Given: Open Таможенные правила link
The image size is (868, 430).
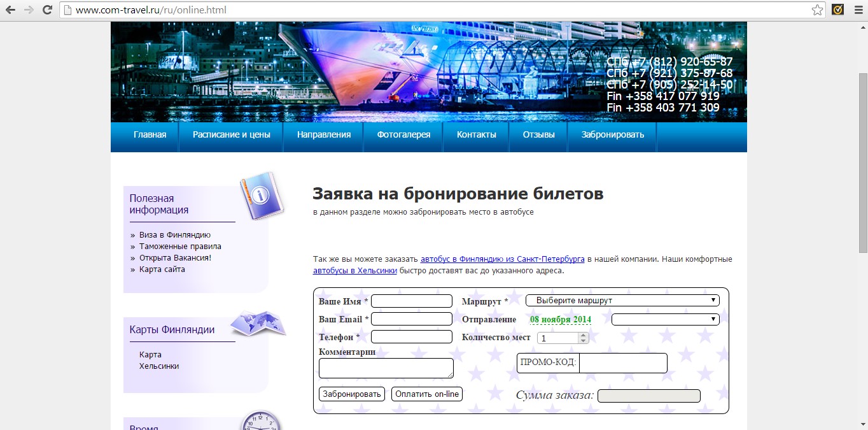Looking at the screenshot, I should (x=180, y=247).
